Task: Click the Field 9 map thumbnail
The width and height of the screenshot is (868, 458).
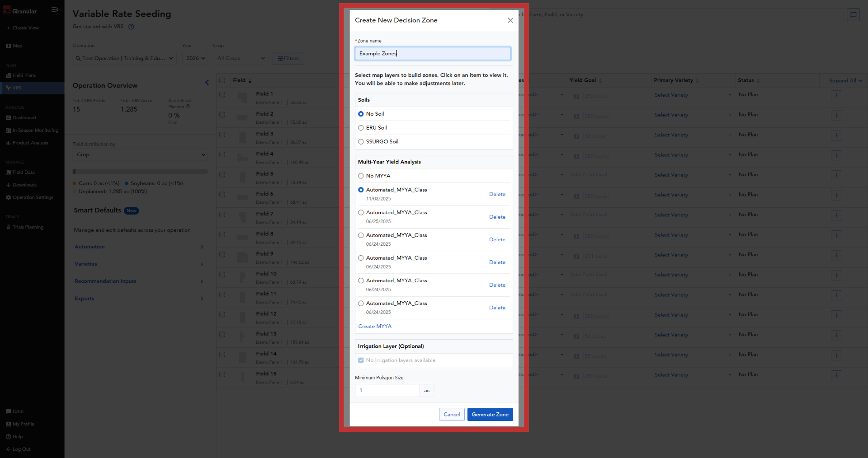Action: (x=243, y=258)
